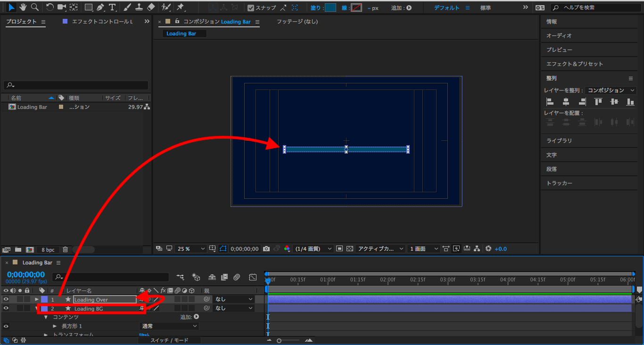
Task: Toggle visibility of Loading BG layer
Action: tap(6, 308)
